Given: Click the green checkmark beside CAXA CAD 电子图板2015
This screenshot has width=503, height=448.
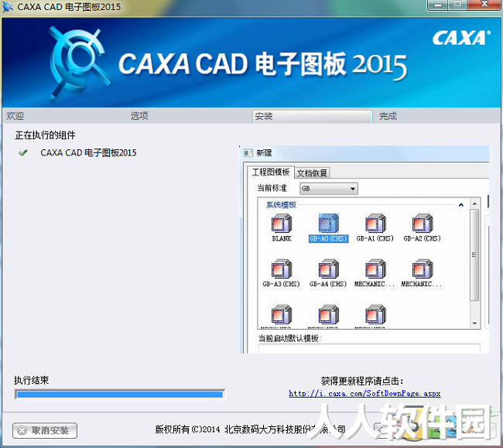Looking at the screenshot, I should click(x=23, y=153).
